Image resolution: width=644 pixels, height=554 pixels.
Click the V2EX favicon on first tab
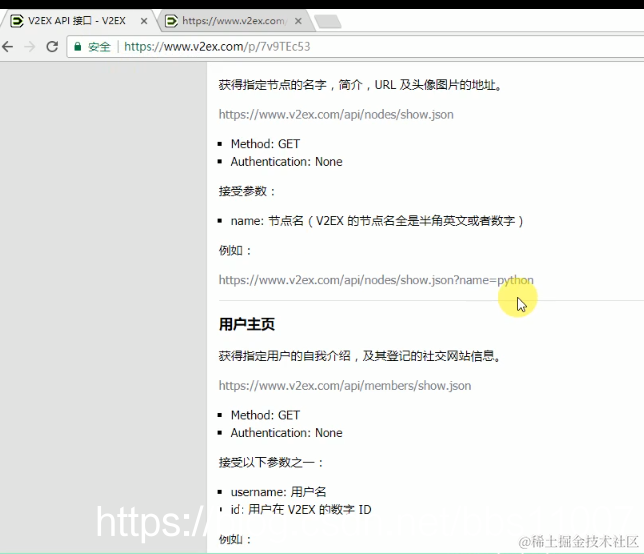16,21
